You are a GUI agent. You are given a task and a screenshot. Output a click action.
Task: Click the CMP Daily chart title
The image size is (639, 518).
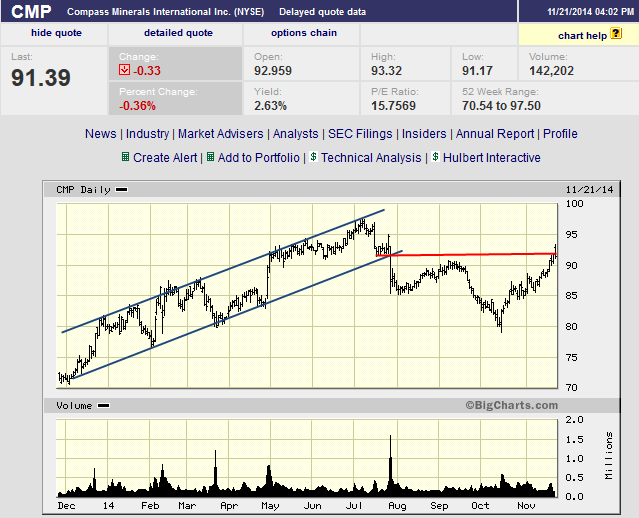tap(83, 190)
